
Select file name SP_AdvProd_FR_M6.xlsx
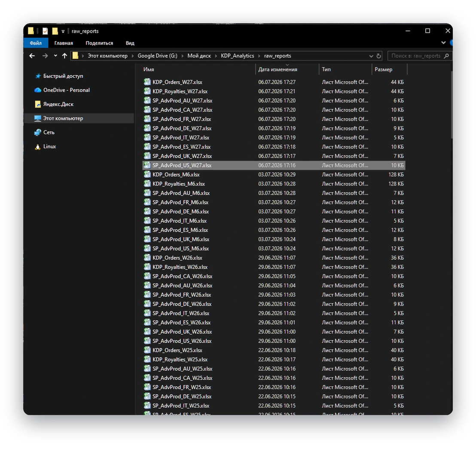pos(180,202)
